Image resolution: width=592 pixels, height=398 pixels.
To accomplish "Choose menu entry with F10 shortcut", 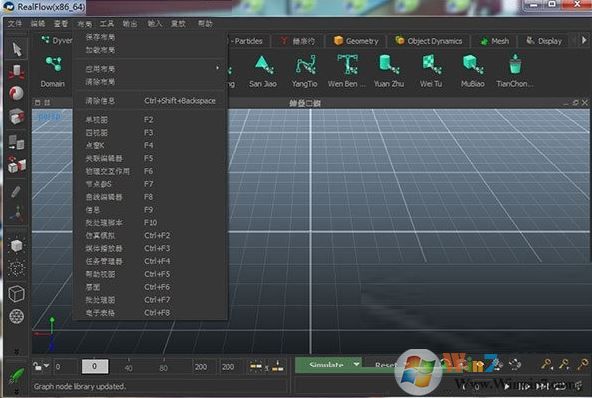I will coord(151,222).
